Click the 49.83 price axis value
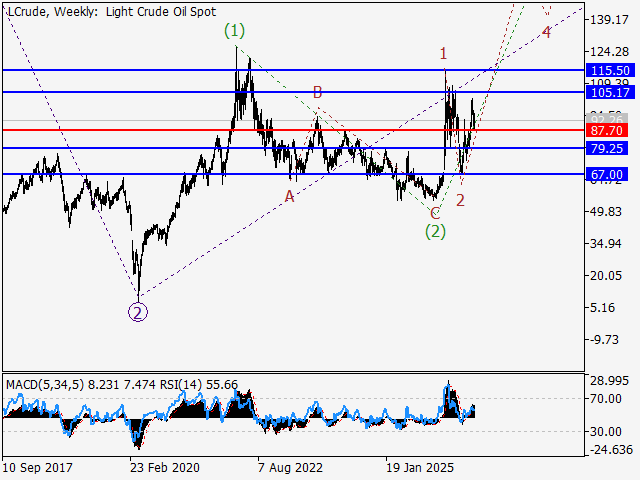640x480 pixels. [x=606, y=212]
